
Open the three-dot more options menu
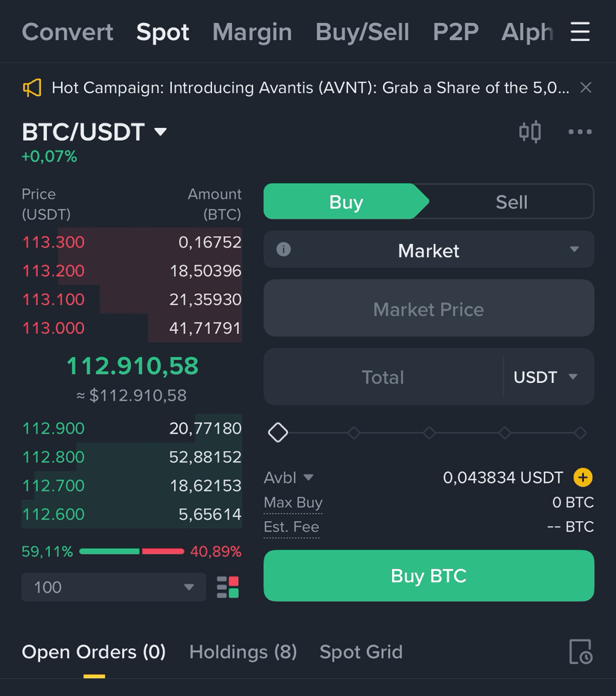click(580, 132)
